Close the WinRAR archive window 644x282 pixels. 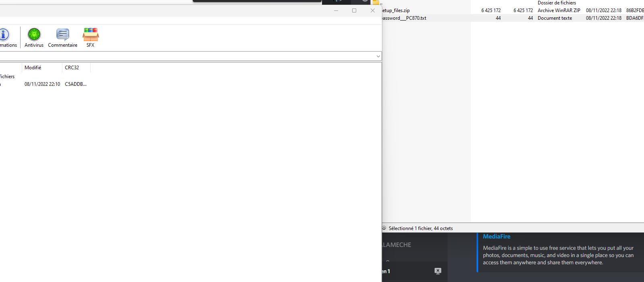pyautogui.click(x=372, y=10)
